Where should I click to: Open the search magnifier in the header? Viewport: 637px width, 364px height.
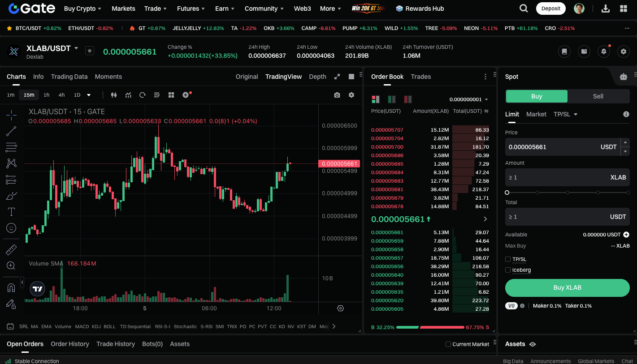pos(524,9)
